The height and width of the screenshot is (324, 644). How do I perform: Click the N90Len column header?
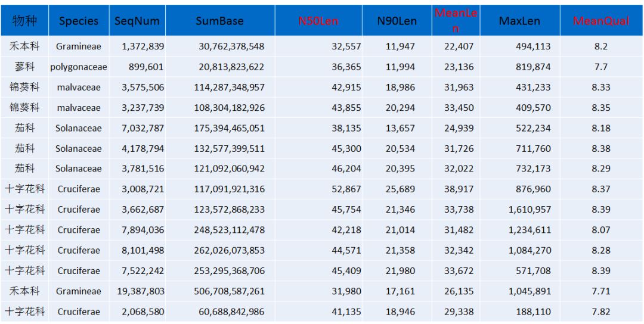click(397, 21)
